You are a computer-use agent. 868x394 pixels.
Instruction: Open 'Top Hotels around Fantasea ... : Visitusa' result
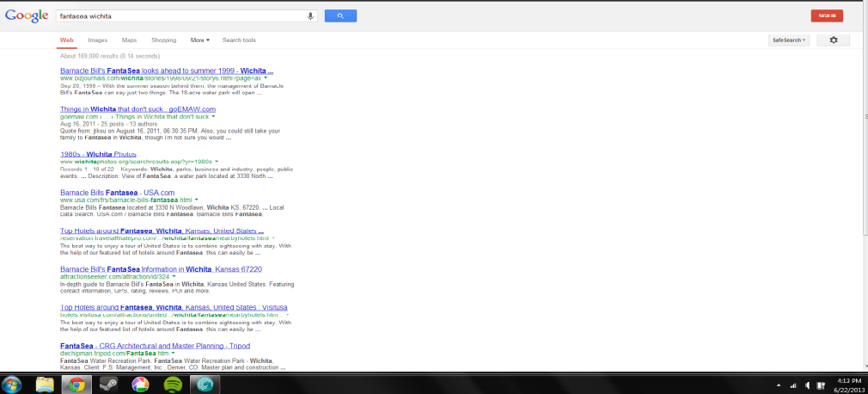pyautogui.click(x=174, y=307)
